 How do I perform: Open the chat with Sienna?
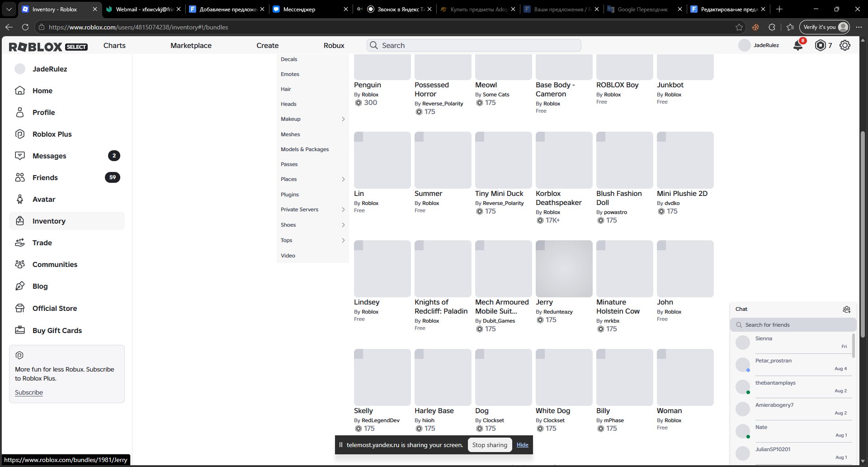(x=793, y=343)
